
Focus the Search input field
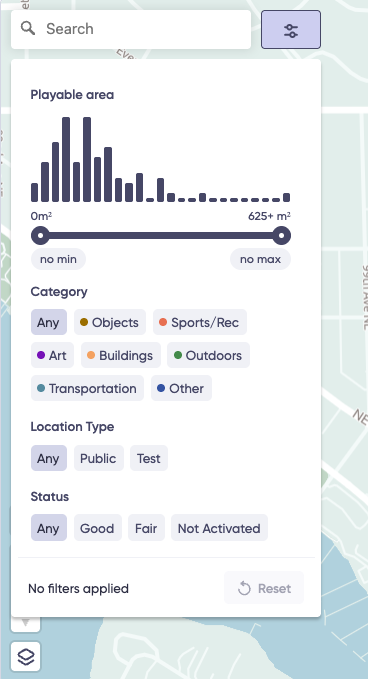point(131,29)
